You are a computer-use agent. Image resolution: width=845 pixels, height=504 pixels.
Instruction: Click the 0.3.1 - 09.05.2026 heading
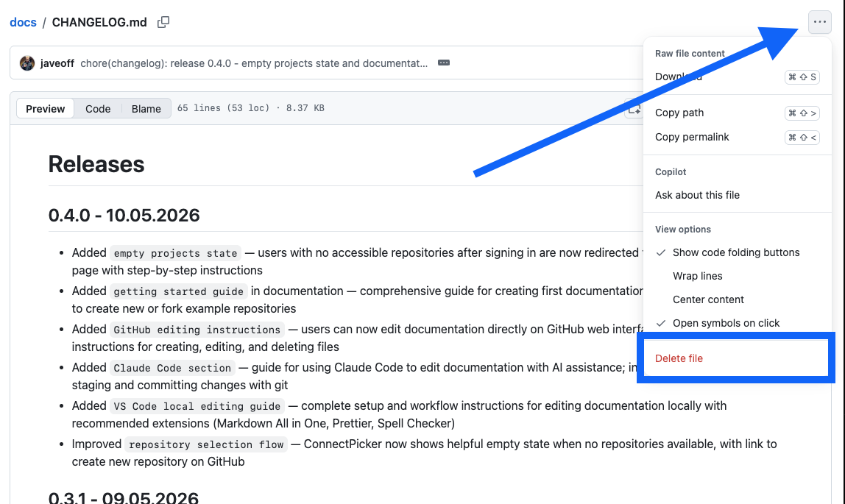pyautogui.click(x=124, y=497)
